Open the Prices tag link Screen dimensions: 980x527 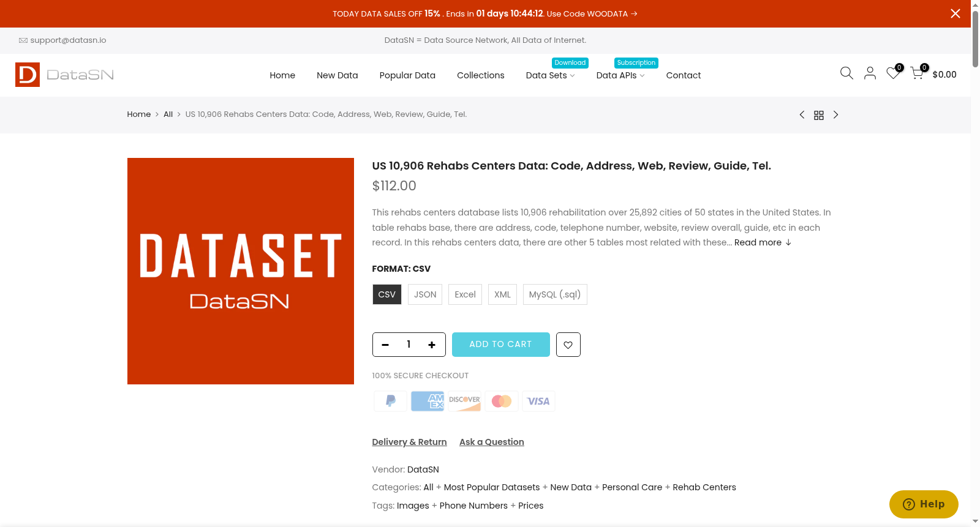point(531,506)
